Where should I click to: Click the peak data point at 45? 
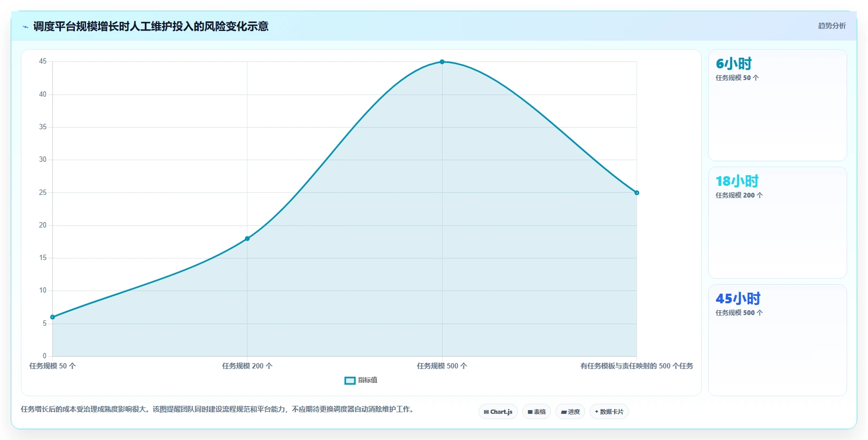click(x=442, y=62)
